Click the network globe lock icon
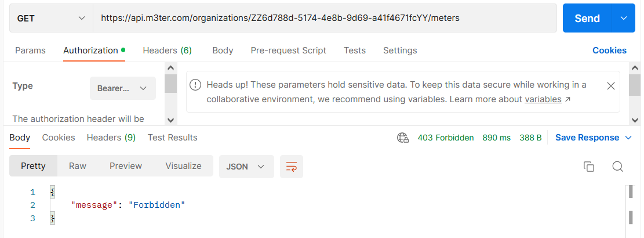The width and height of the screenshot is (644, 238). coord(402,138)
